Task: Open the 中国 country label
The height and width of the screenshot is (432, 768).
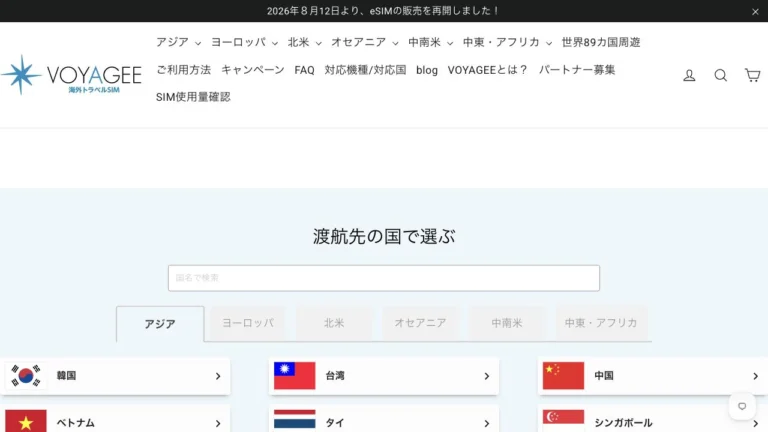Action: (604, 376)
